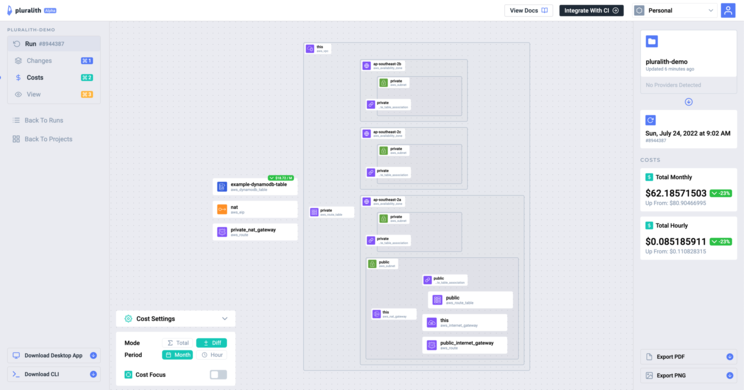Screen dimensions: 744x390
Task: Click the Download Desktop App button
Action: pyautogui.click(x=54, y=355)
